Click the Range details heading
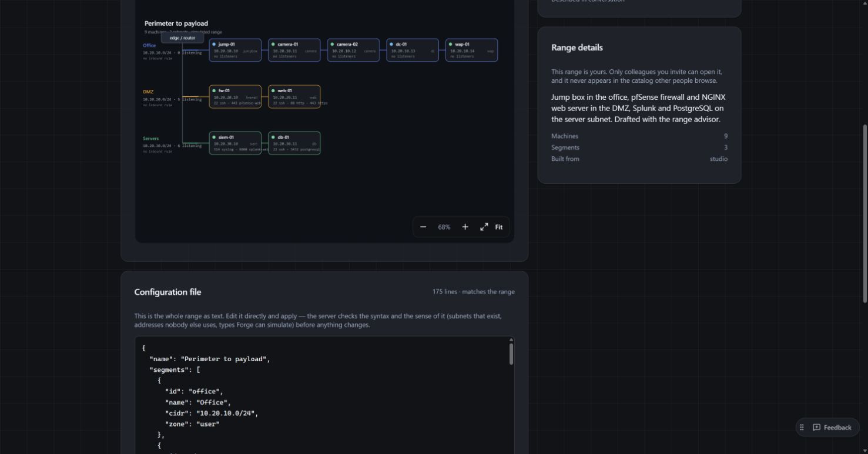The width and height of the screenshot is (868, 454). click(x=577, y=48)
